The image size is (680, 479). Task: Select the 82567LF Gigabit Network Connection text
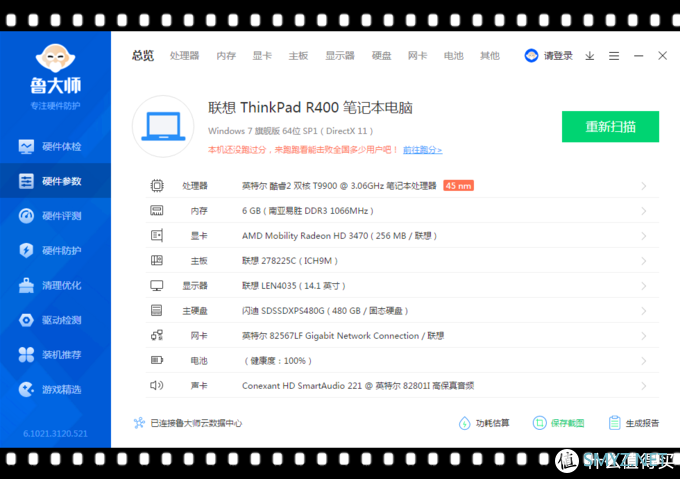[x=343, y=336]
